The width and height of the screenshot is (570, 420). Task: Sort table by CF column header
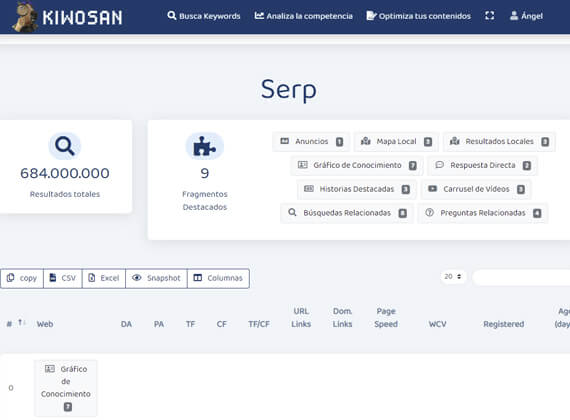tap(222, 324)
